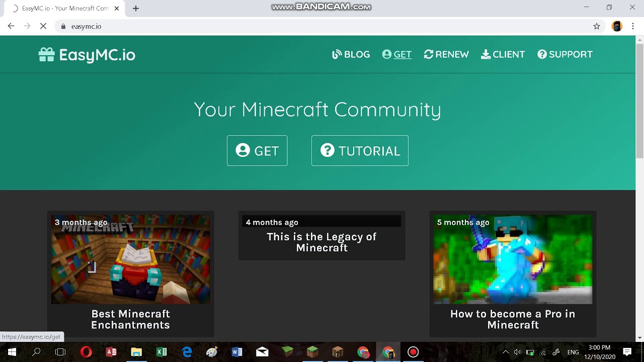
Task: Click the TUTORIAL button
Action: tap(360, 150)
